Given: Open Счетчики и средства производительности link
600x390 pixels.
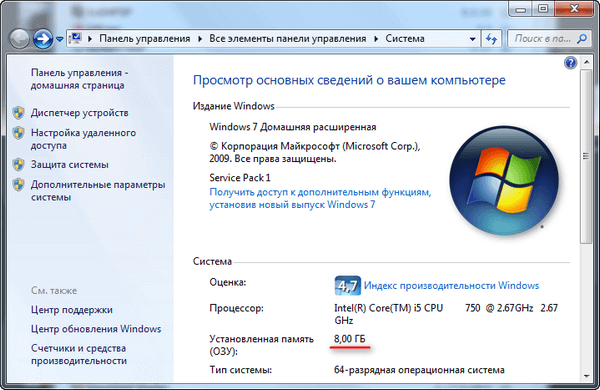Looking at the screenshot, I should pos(79,354).
